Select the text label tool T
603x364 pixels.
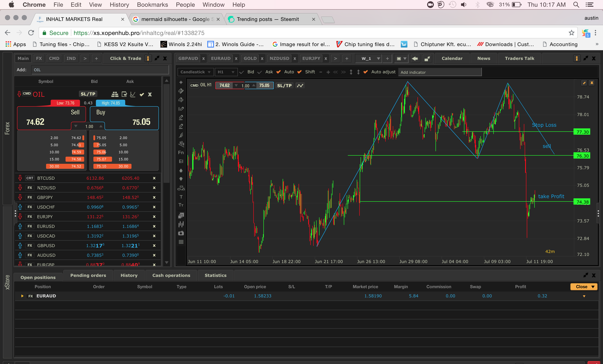181,197
